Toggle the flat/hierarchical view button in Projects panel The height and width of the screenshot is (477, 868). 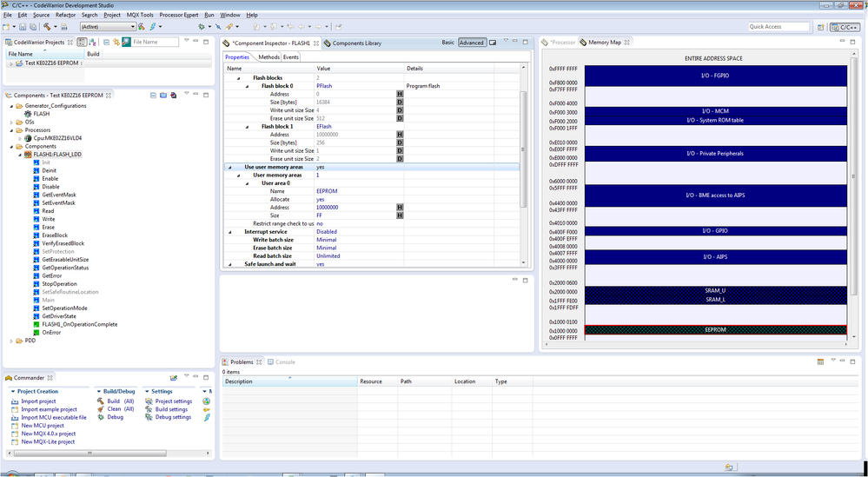click(x=82, y=42)
